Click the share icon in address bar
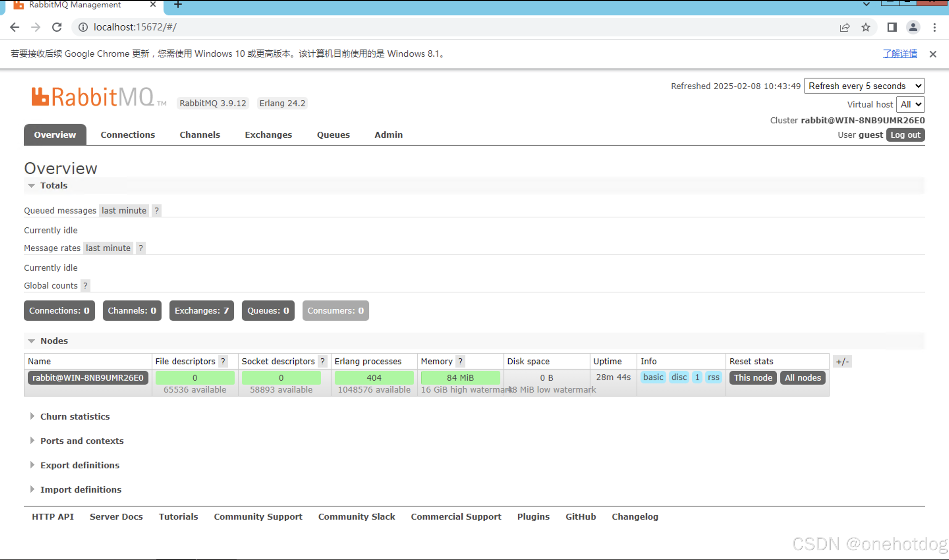This screenshot has height=560, width=949. [845, 27]
